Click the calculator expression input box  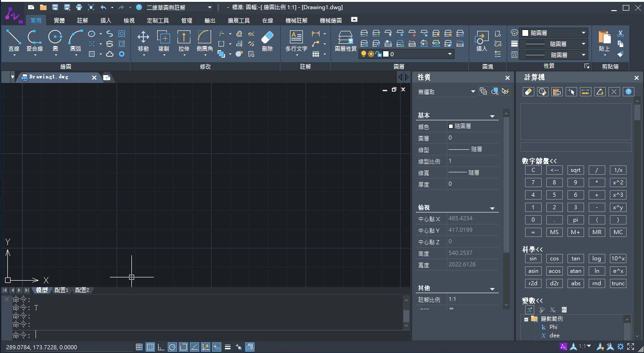pyautogui.click(x=576, y=147)
